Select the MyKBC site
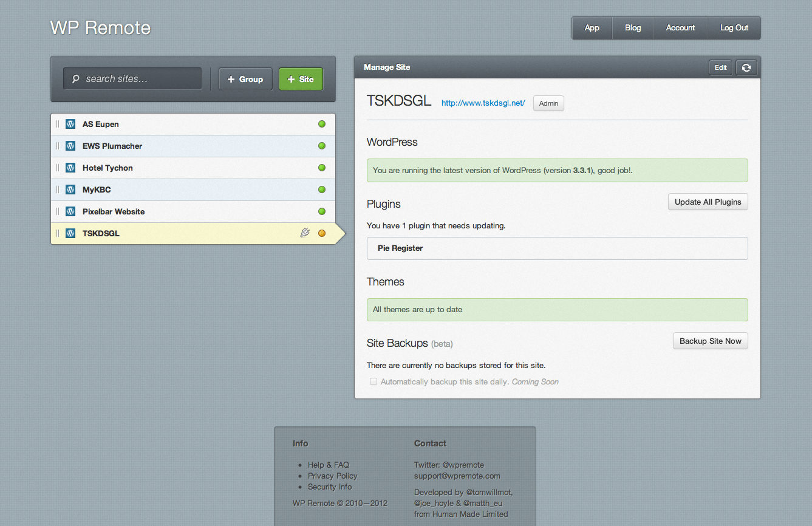This screenshot has height=526, width=812. tap(193, 190)
